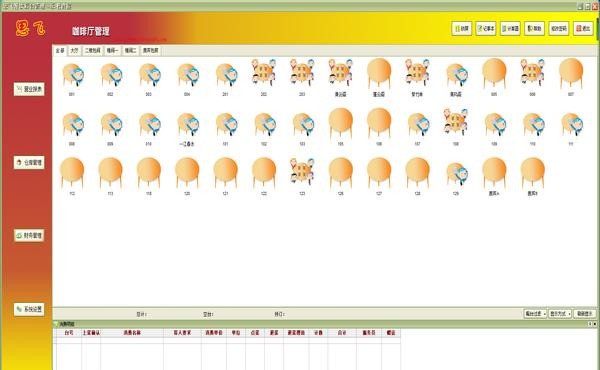Select table 202 with seated guests
600x370 pixels.
tap(264, 72)
